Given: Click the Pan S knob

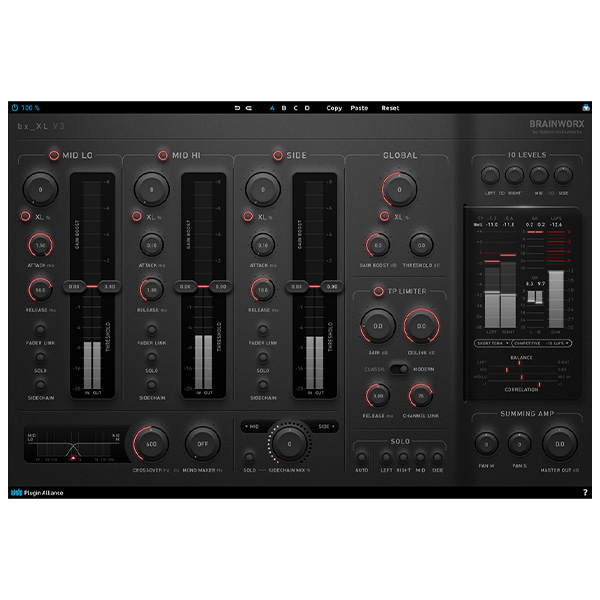Looking at the screenshot, I should pyautogui.click(x=519, y=444).
